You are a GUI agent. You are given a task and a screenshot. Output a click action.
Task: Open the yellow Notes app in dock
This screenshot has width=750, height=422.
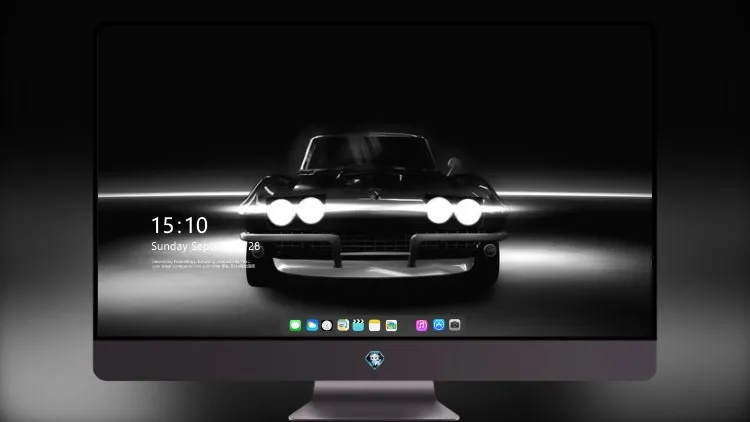click(375, 325)
